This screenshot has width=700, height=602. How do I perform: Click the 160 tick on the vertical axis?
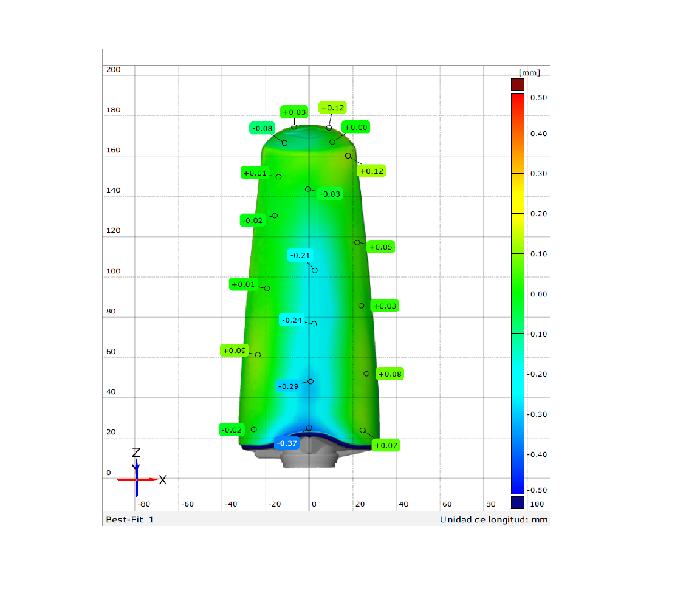point(114,150)
